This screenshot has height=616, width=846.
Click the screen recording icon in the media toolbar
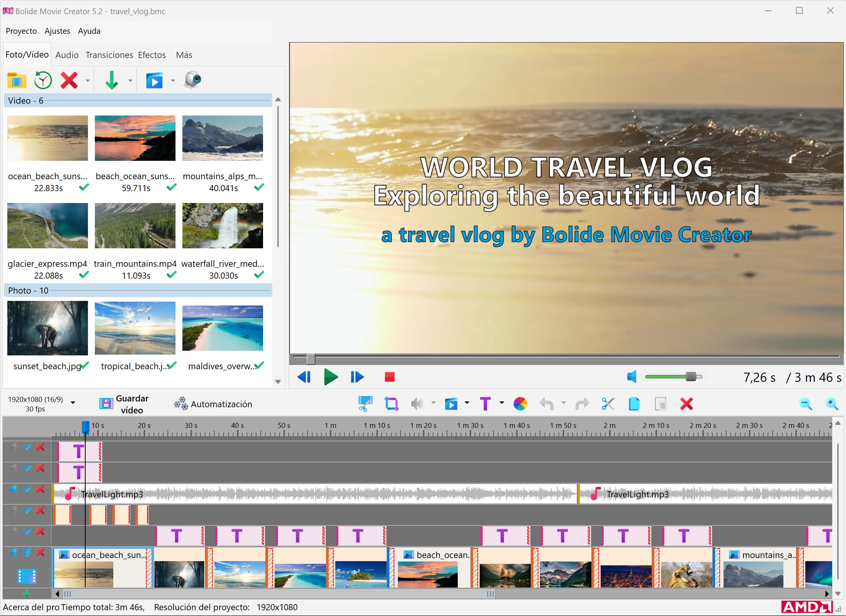click(x=154, y=81)
